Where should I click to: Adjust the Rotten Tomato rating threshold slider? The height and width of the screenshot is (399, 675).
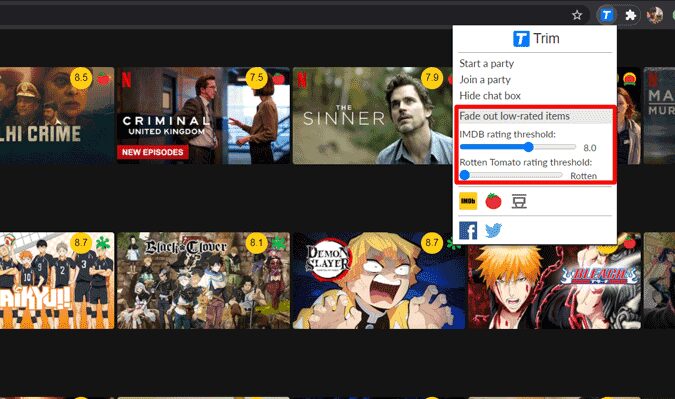point(511,175)
